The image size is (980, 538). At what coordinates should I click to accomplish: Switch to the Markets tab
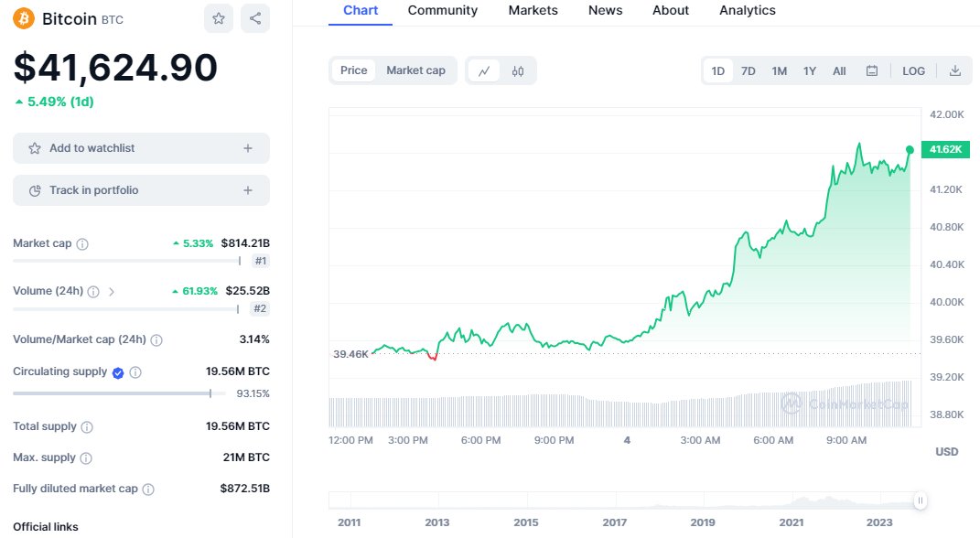point(533,10)
